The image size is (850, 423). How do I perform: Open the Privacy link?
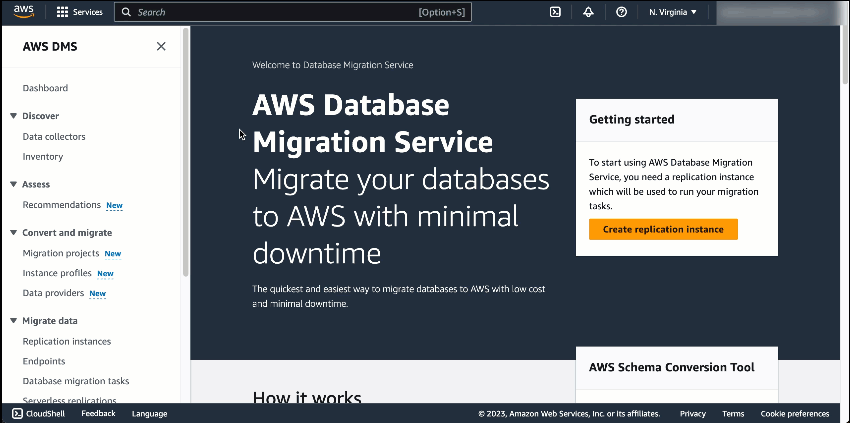pyautogui.click(x=693, y=413)
